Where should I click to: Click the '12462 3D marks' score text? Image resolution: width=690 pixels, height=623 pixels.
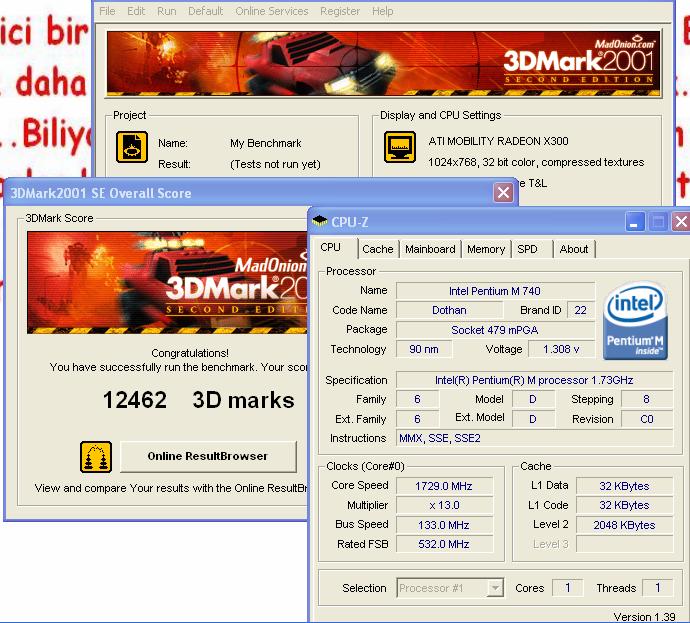[x=198, y=400]
